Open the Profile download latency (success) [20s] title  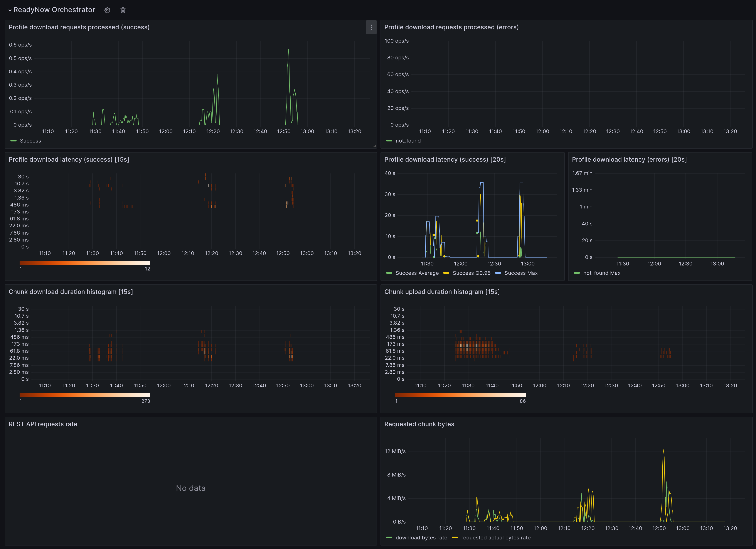[x=445, y=159]
